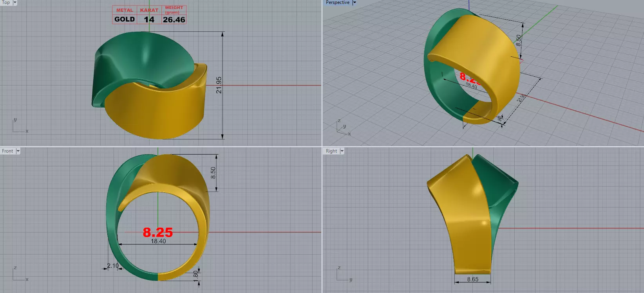Click the red 8.25 size text in Front view
Viewport: 644px width, 293px height.
click(158, 232)
